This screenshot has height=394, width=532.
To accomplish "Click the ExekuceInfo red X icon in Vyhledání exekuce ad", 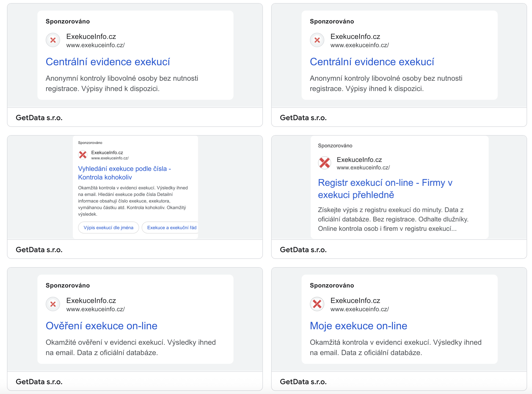I will click(83, 155).
